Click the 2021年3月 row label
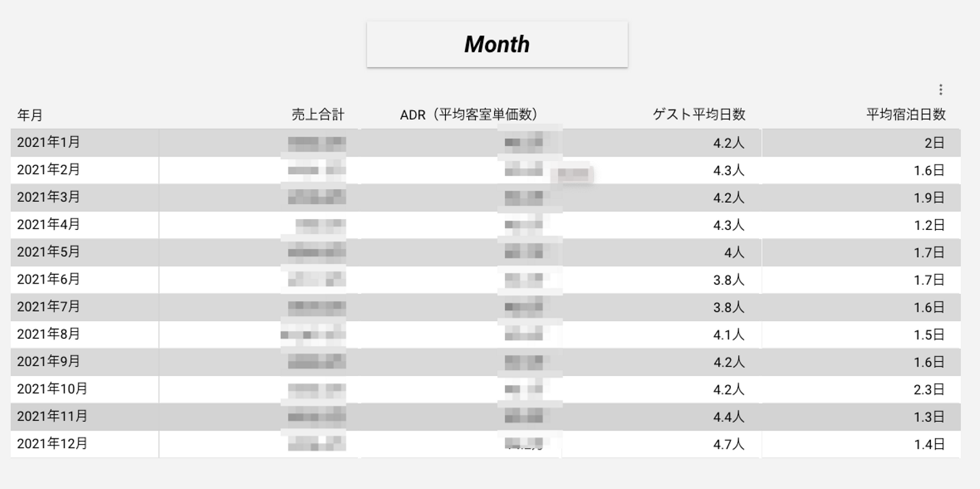 (x=48, y=197)
